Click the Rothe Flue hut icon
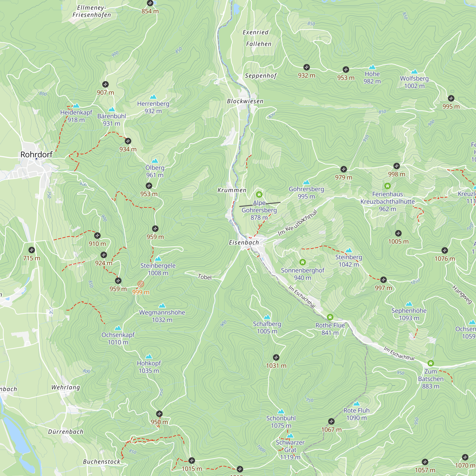 point(330,317)
